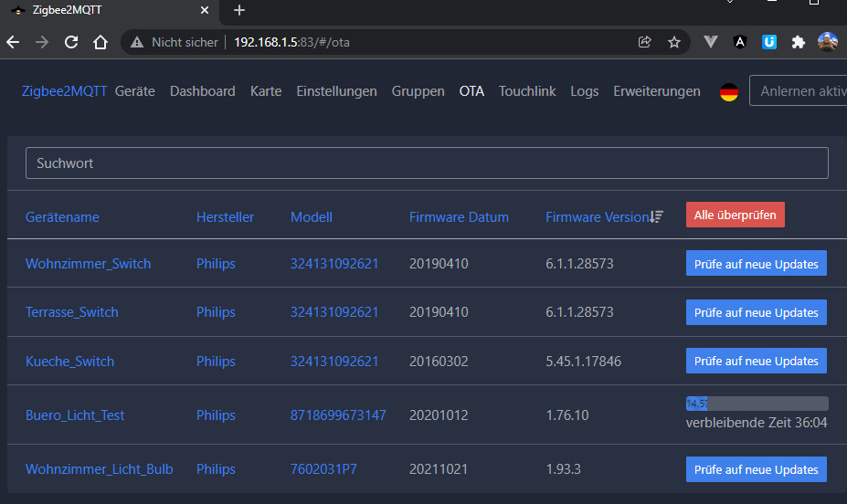Image resolution: width=847 pixels, height=504 pixels.
Task: Click the browser reload icon
Action: pos(71,42)
